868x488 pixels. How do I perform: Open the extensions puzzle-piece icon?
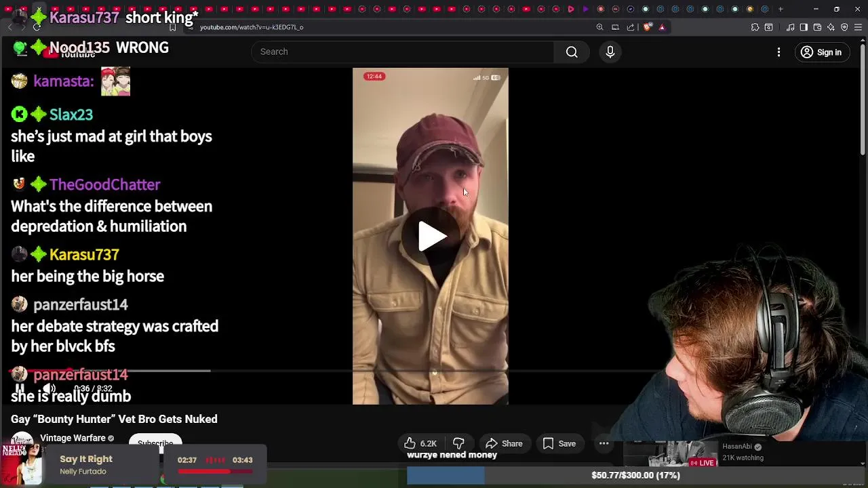(755, 27)
